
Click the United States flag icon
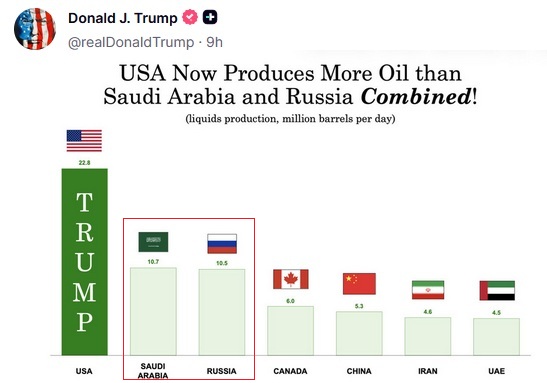84,141
